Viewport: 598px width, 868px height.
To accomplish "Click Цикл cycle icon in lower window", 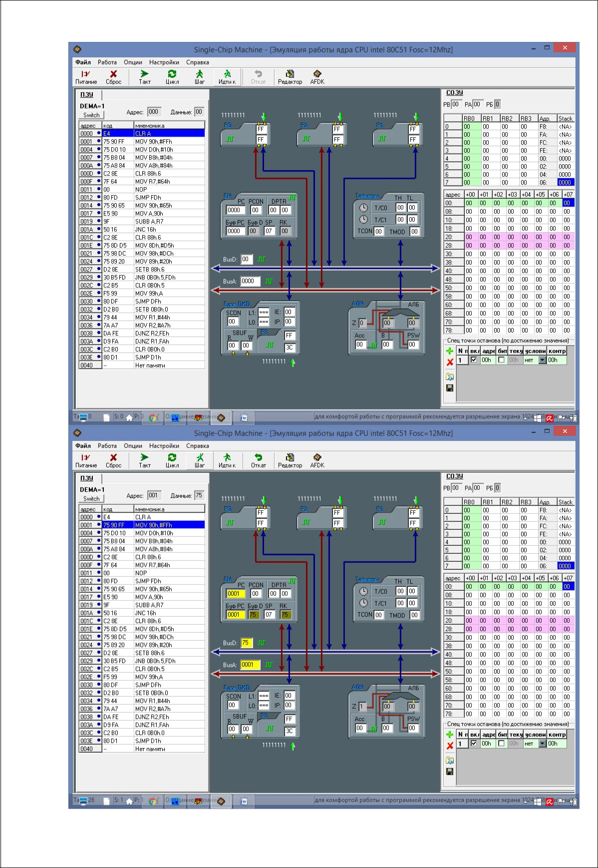I will pos(172,457).
